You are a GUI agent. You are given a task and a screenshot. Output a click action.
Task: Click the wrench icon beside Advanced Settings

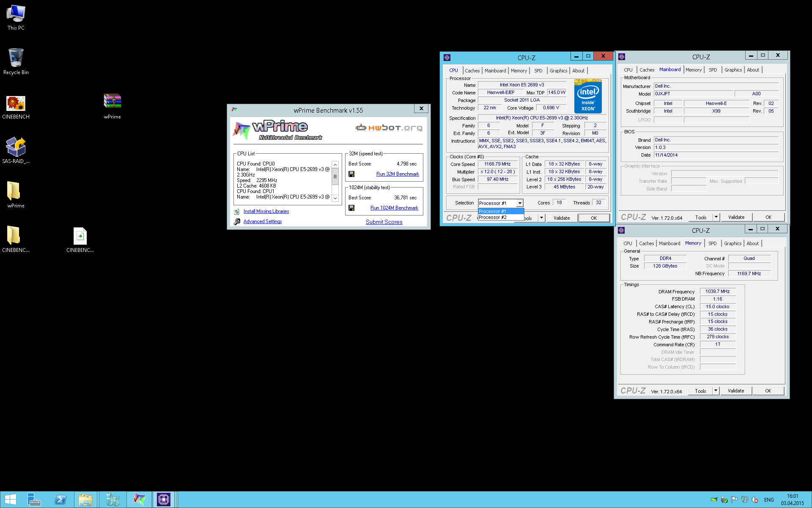coord(237,221)
